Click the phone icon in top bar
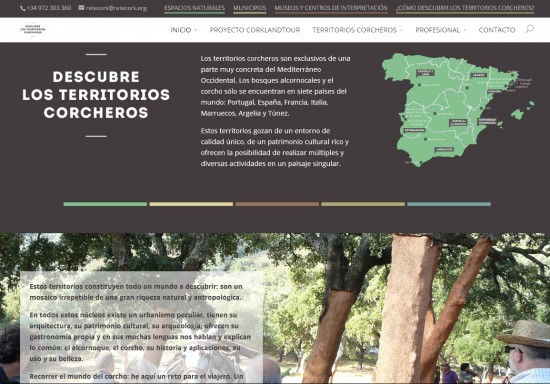 [x=23, y=8]
